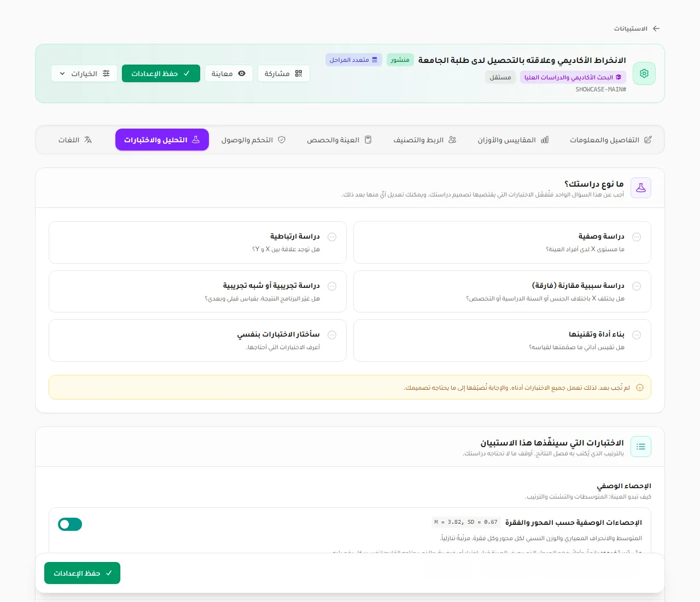The height and width of the screenshot is (602, 700).
Task: Click the bottom bar حفظ الإعدادات button
Action: [82, 573]
